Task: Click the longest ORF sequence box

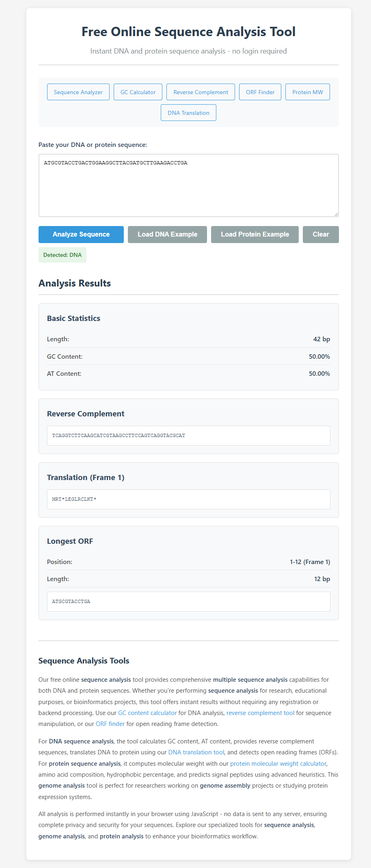Action: [x=188, y=601]
